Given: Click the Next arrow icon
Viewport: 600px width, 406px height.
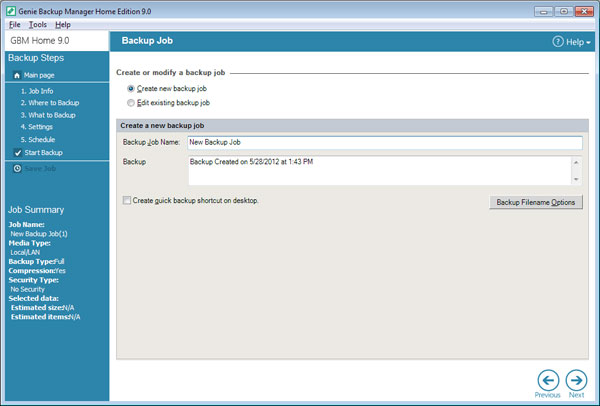Looking at the screenshot, I should [x=576, y=380].
